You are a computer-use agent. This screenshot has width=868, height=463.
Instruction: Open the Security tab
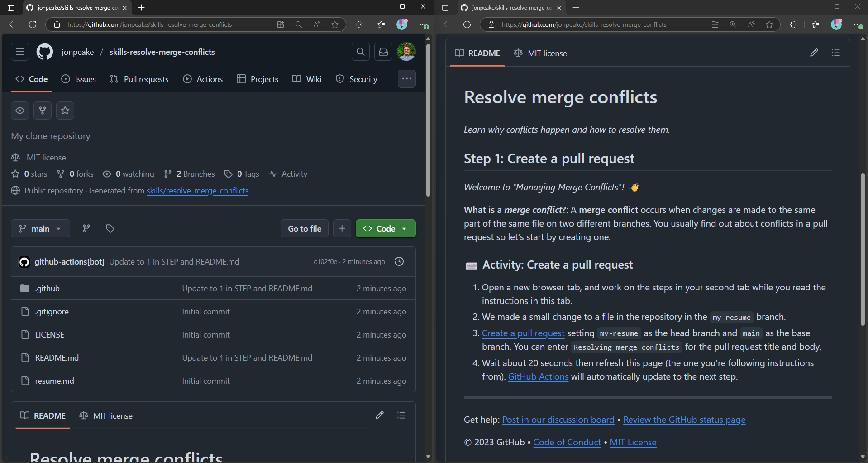coord(357,79)
